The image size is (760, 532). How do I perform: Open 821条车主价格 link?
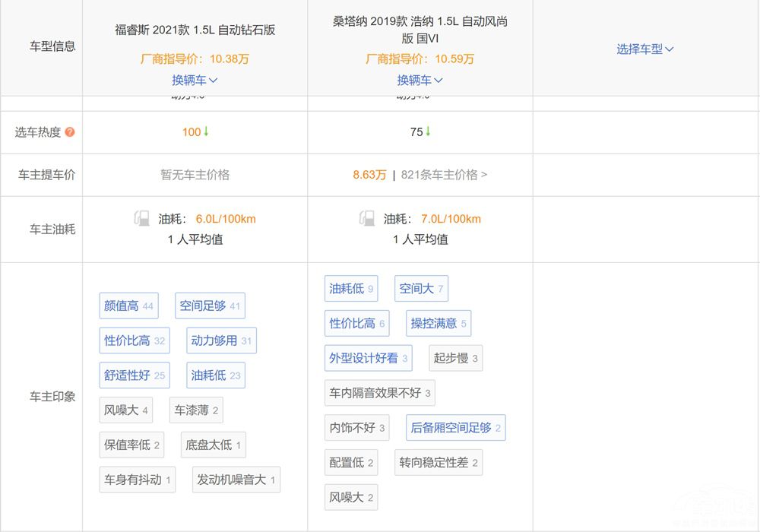click(444, 175)
